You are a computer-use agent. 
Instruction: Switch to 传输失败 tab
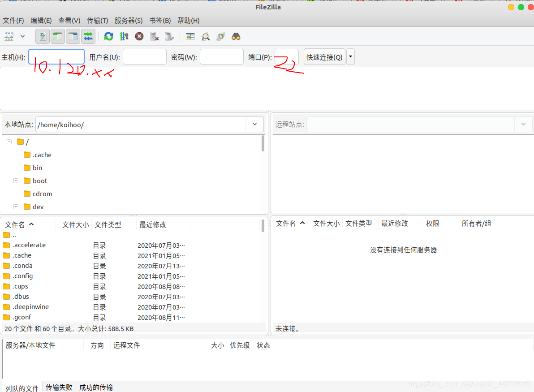pyautogui.click(x=59, y=388)
